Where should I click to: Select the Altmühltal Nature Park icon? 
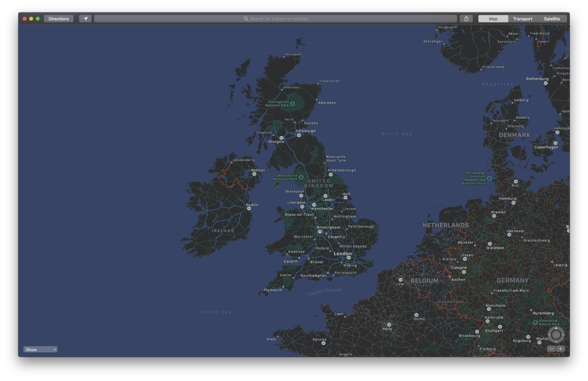tap(535, 322)
